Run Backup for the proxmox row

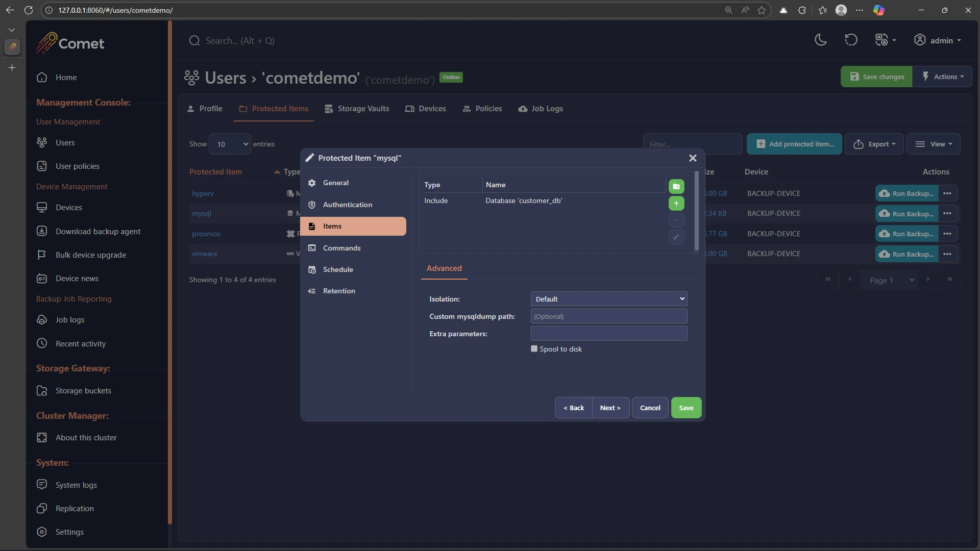pos(907,234)
